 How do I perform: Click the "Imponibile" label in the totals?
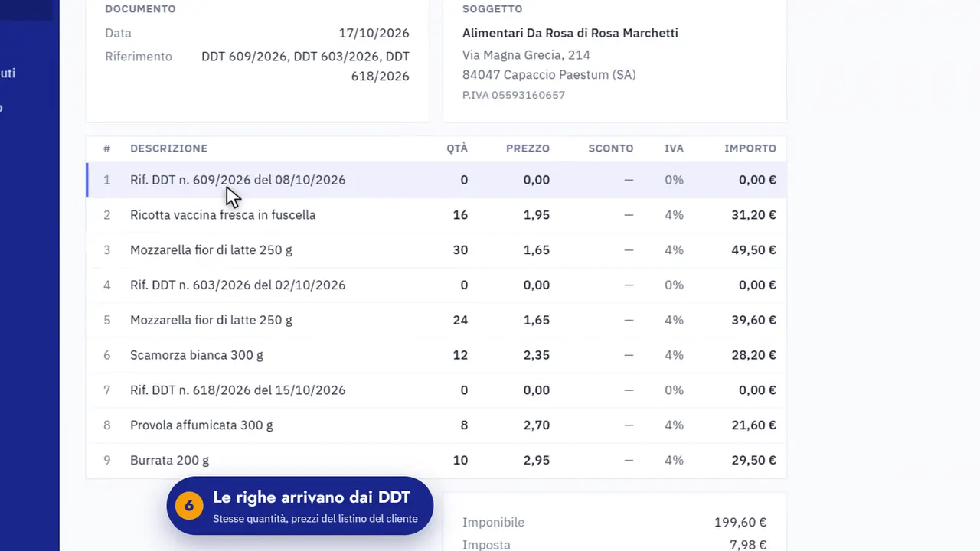[x=493, y=523]
